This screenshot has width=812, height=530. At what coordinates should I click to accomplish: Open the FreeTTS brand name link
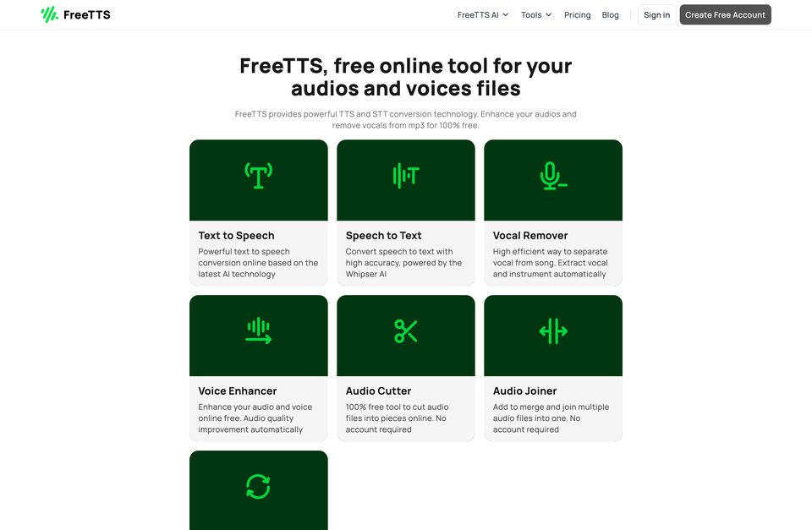(87, 15)
